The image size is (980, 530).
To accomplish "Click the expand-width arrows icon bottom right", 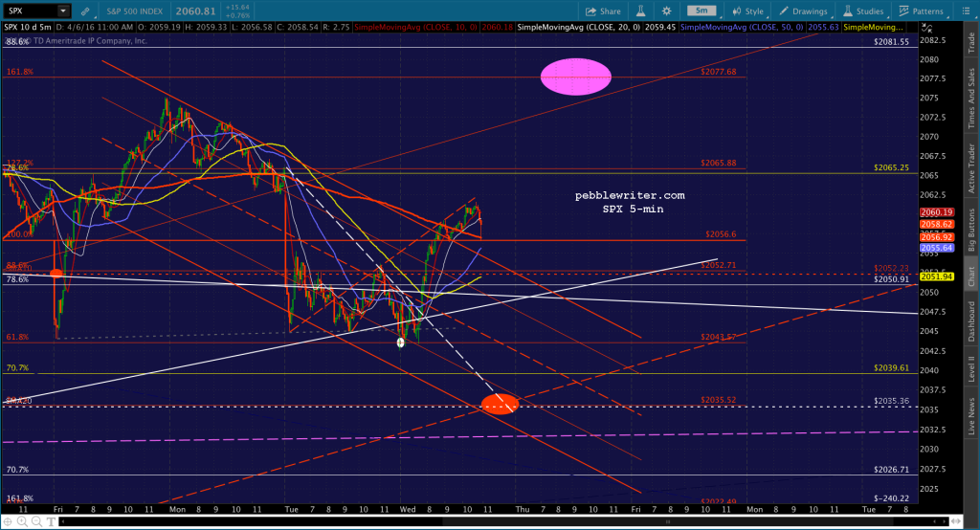I will click(x=958, y=521).
